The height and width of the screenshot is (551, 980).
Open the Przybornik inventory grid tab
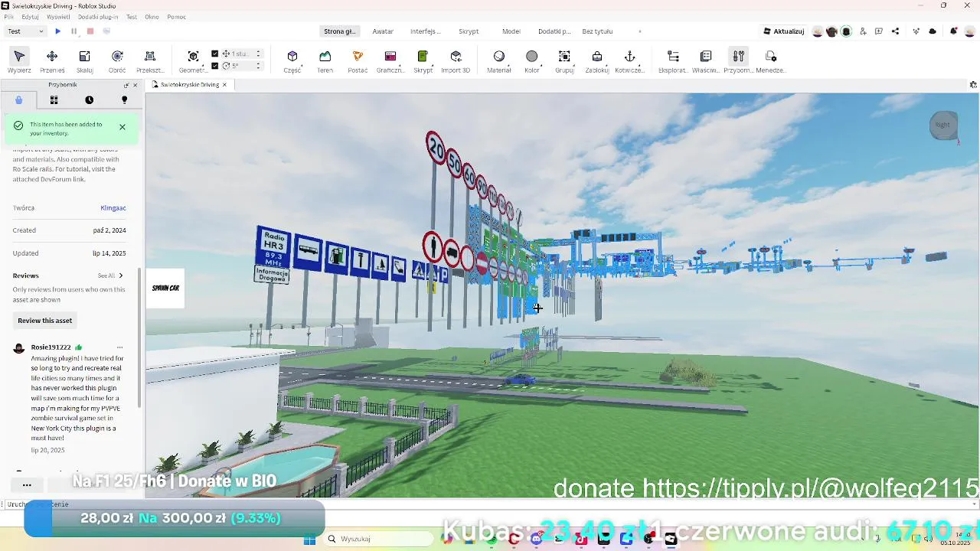point(54,100)
